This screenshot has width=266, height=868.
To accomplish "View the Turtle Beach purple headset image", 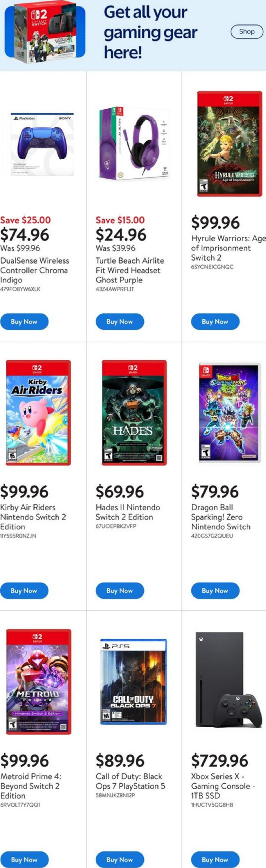I will tap(134, 143).
